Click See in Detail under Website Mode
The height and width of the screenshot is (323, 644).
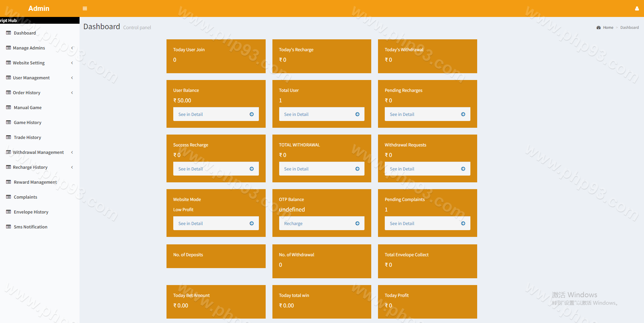pos(191,223)
